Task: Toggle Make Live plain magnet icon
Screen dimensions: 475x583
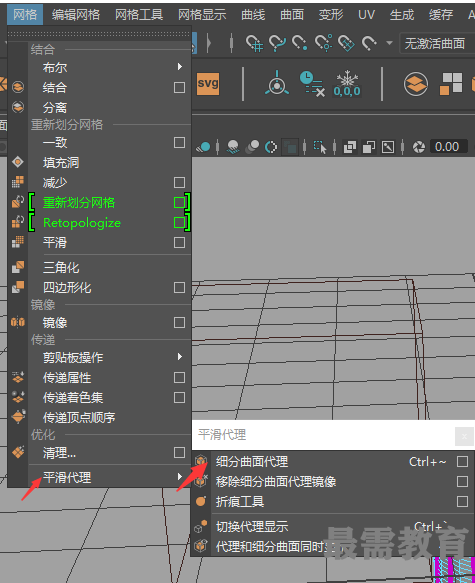Action: pos(369,43)
